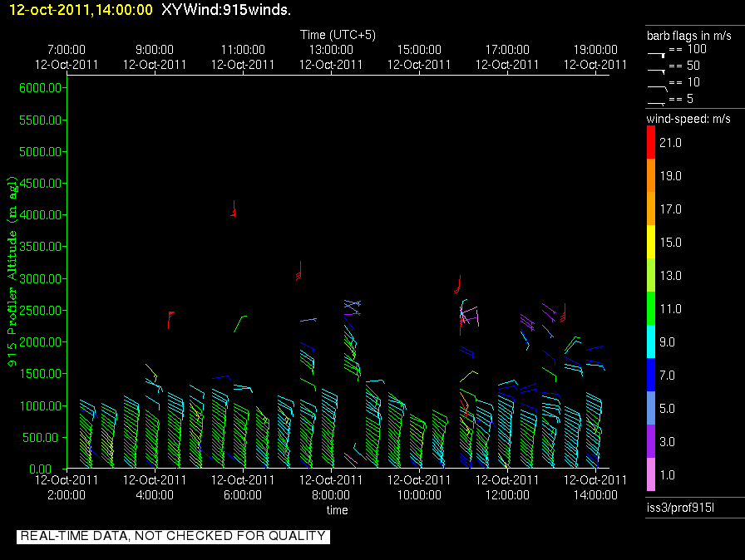Click the light-green 13.0 m/s color band

point(650,275)
